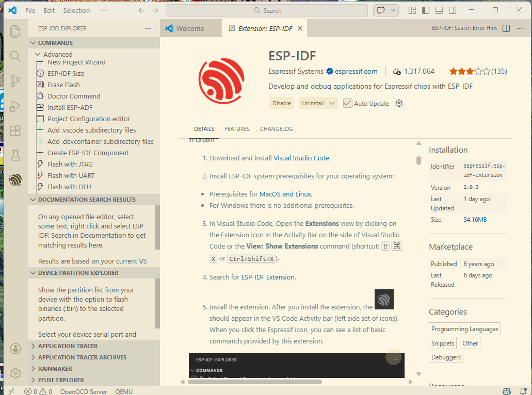Open the Accounts icon in Activity Bar
This screenshot has height=395, width=532.
pos(15,349)
